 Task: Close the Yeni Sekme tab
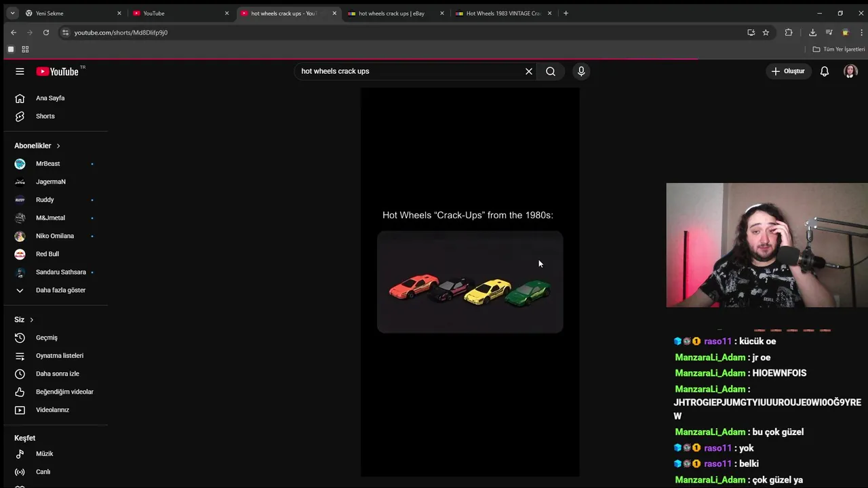(x=119, y=14)
